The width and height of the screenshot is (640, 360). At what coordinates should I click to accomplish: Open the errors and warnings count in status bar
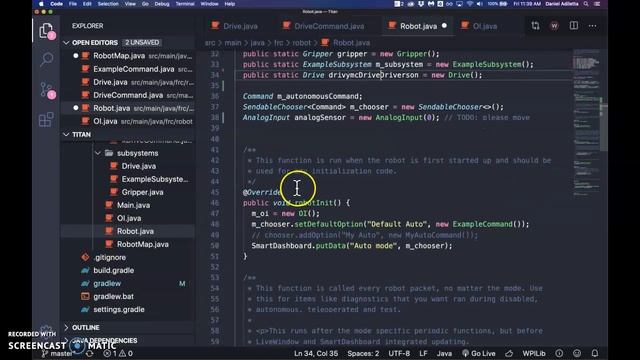(x=118, y=353)
